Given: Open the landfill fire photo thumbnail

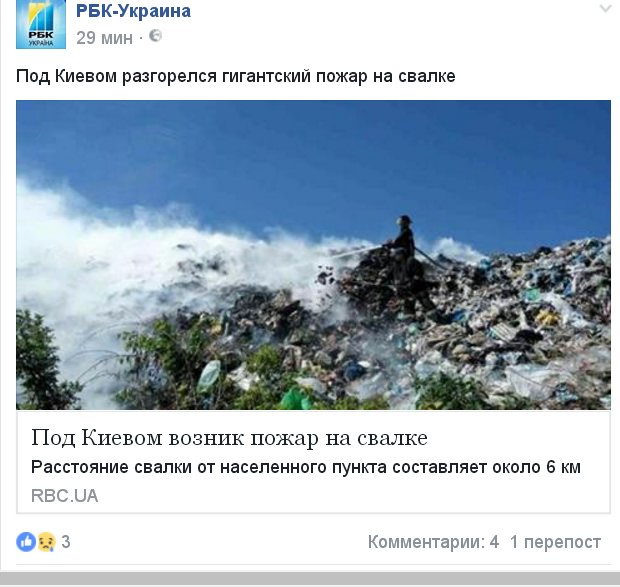Looking at the screenshot, I should (x=313, y=255).
